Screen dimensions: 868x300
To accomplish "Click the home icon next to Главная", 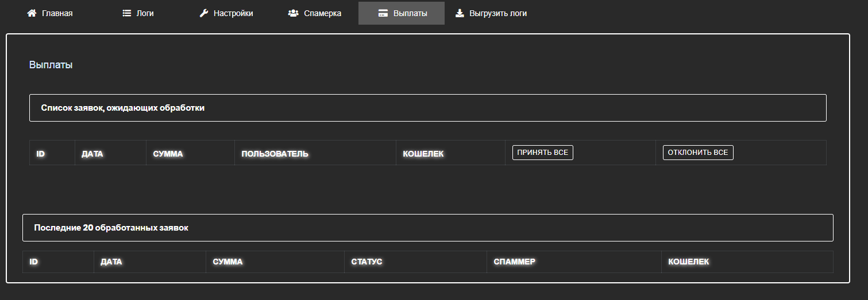I will tap(32, 13).
